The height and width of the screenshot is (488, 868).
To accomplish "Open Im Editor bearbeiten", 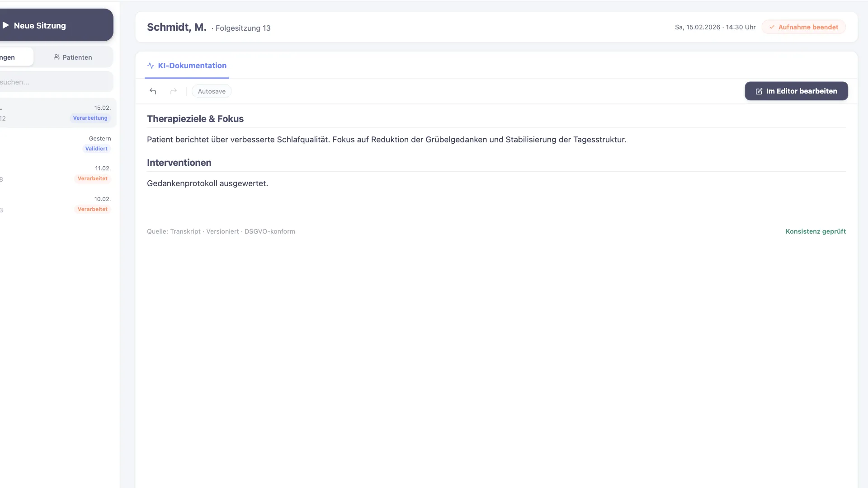I will pyautogui.click(x=796, y=91).
